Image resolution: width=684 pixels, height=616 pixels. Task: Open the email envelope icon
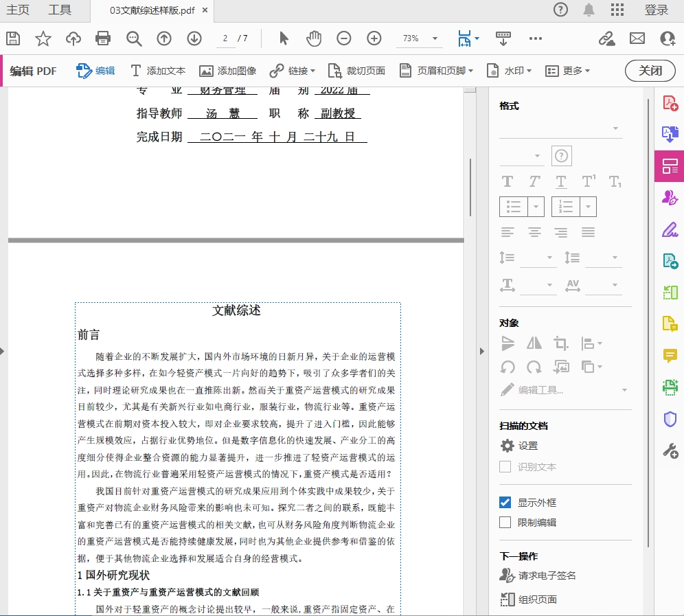(x=637, y=38)
